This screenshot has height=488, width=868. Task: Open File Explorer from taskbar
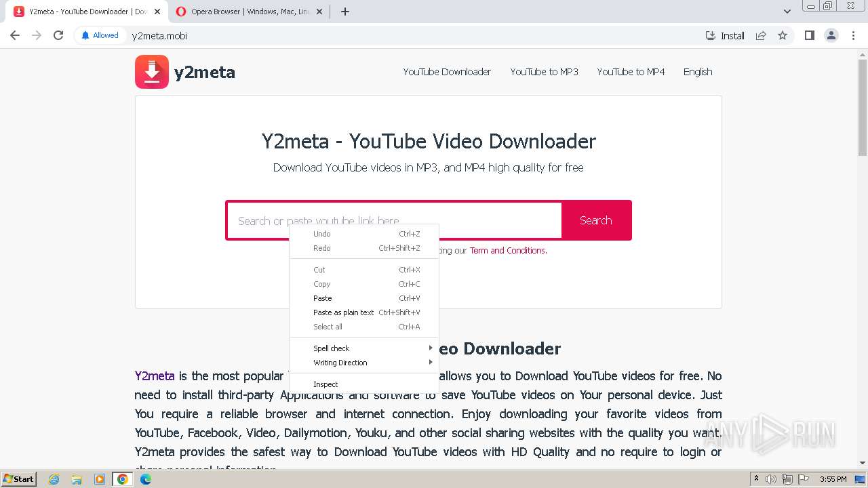point(77,479)
